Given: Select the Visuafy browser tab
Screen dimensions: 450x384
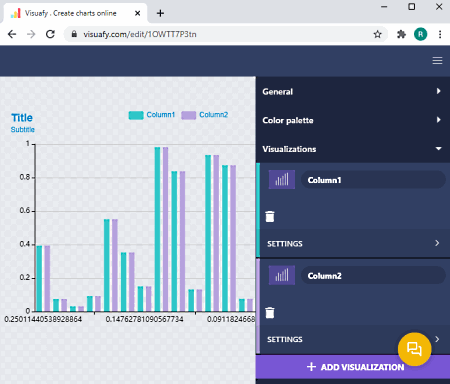Looking at the screenshot, I should [75, 13].
